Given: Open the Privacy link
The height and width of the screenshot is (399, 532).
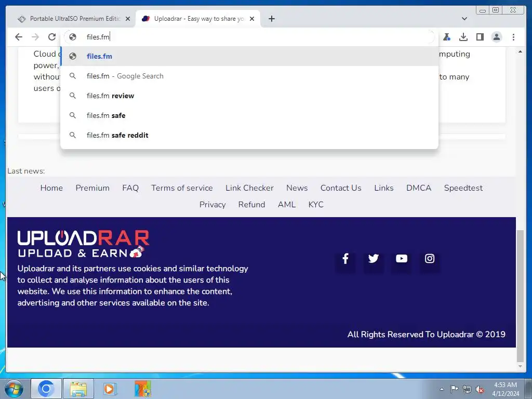Looking at the screenshot, I should (x=212, y=205).
